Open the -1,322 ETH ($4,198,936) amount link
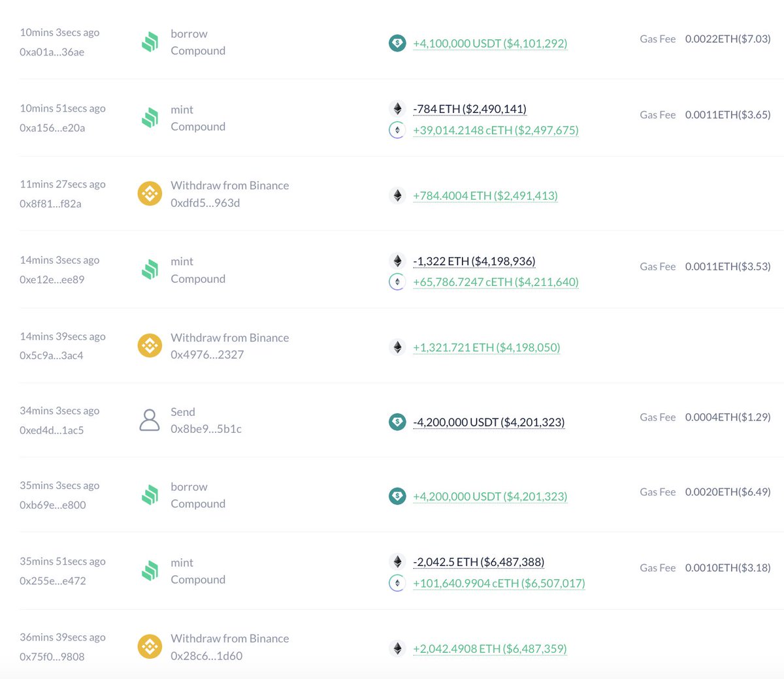784x679 pixels. tap(474, 261)
